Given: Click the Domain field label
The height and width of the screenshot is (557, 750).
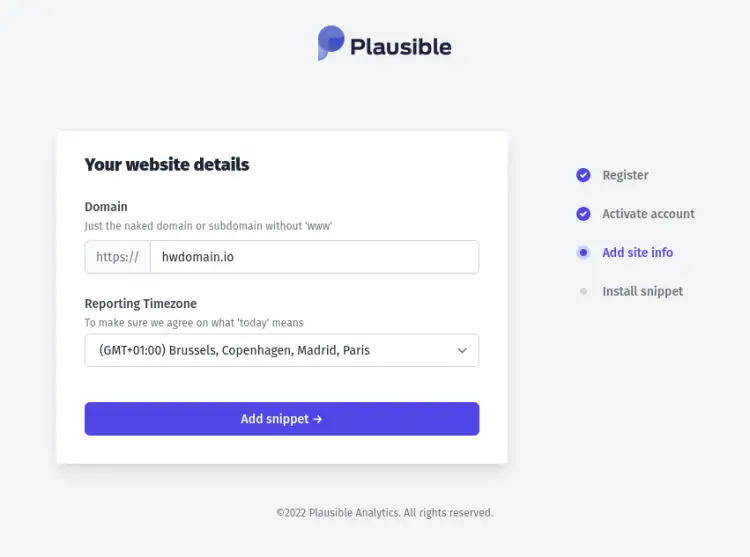Looking at the screenshot, I should tap(106, 207).
